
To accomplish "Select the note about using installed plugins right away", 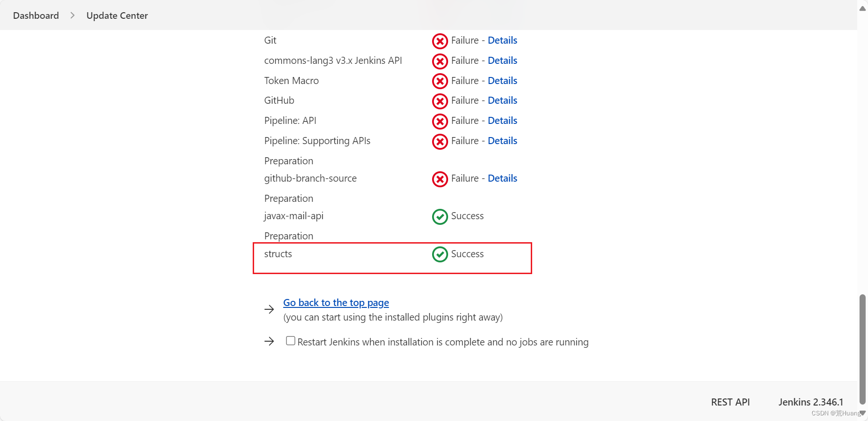I will (393, 317).
